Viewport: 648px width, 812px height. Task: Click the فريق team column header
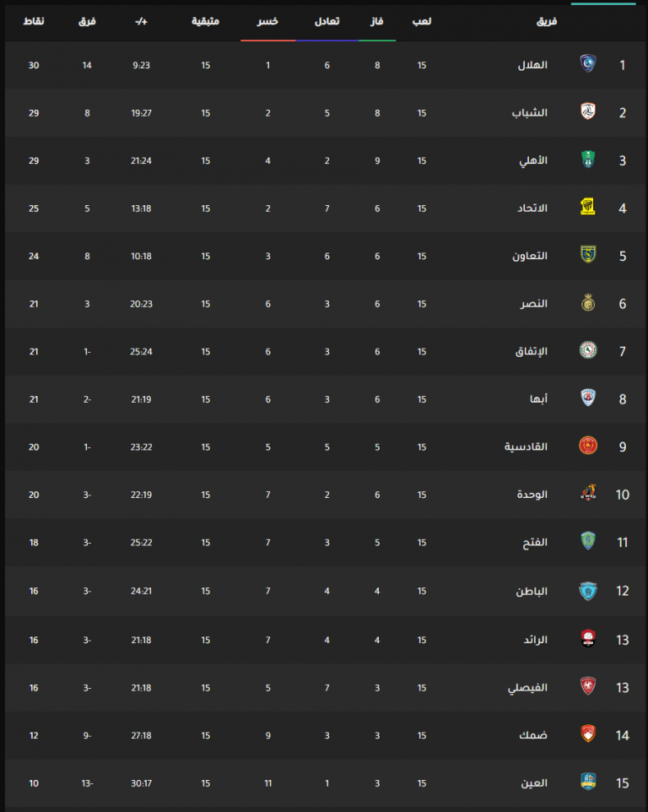click(547, 21)
